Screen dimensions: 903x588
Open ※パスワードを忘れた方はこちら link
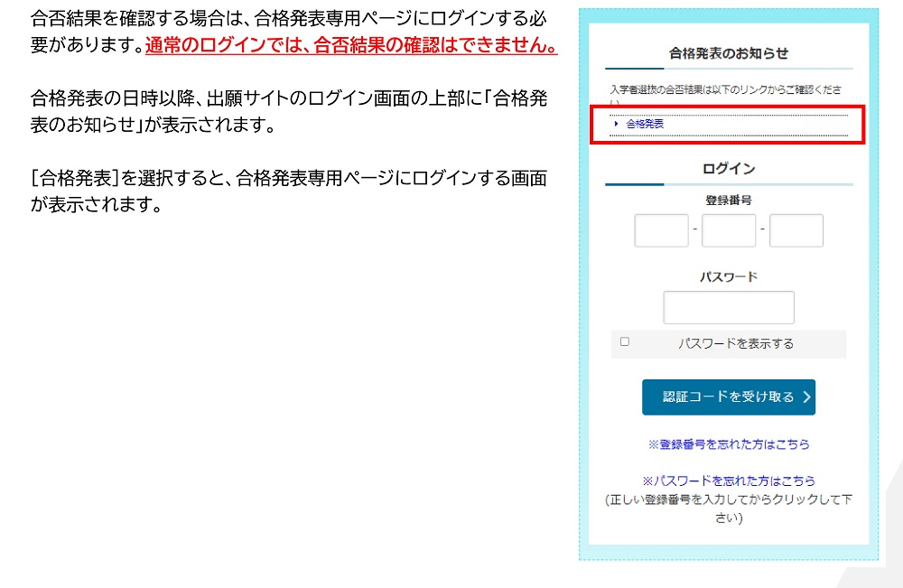(x=729, y=481)
